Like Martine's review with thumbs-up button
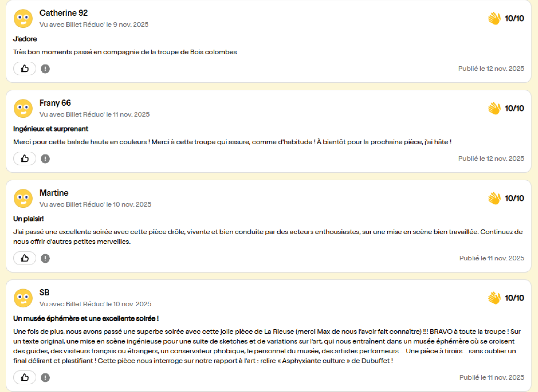Screen dimensions: 538x392 pyautogui.click(x=24, y=258)
